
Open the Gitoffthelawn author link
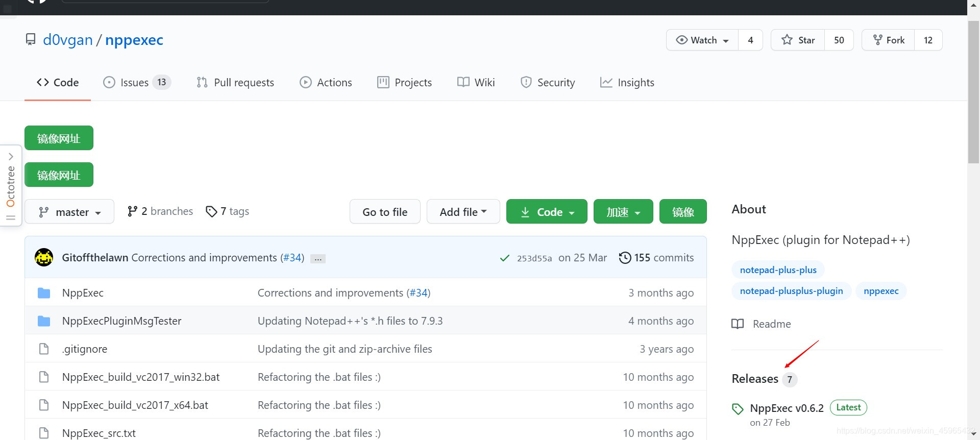(95, 257)
